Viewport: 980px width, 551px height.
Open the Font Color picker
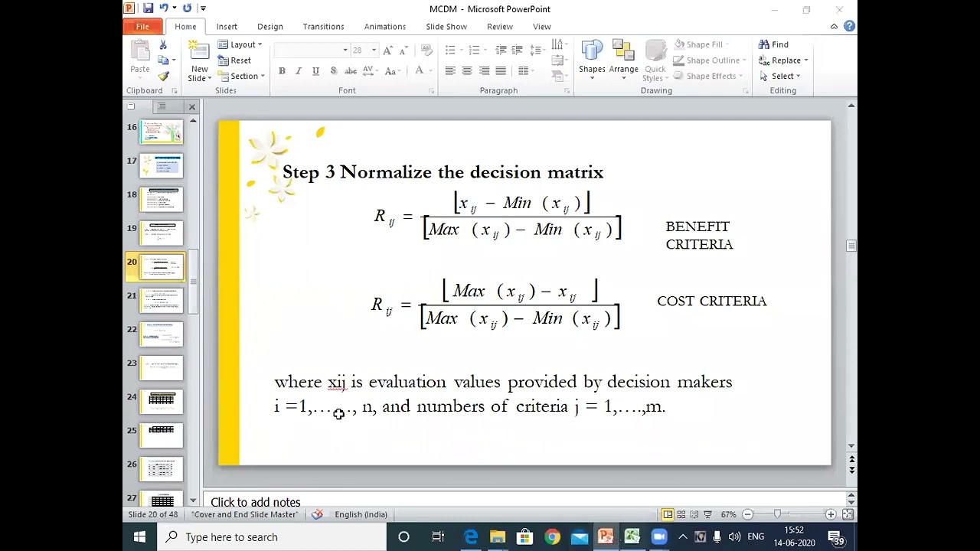pos(422,71)
